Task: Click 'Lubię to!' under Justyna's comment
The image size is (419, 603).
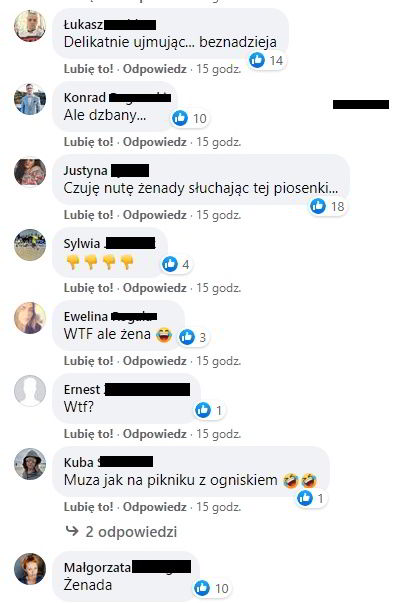Action: [89, 215]
